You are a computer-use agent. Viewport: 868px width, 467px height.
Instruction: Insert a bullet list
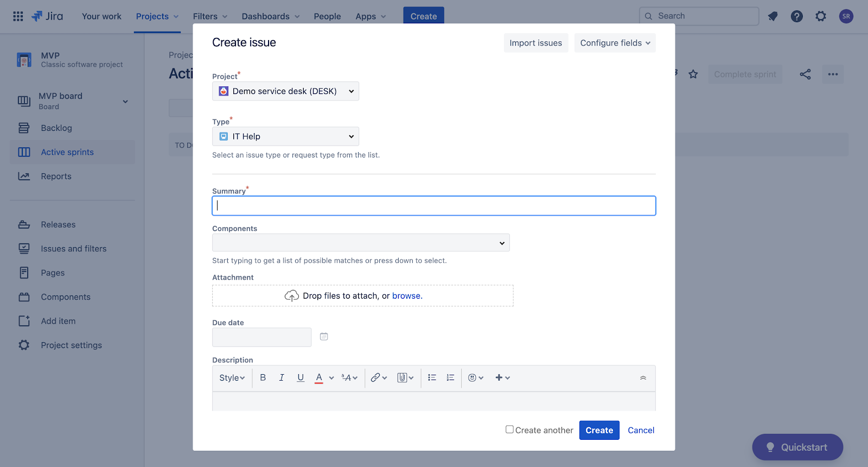click(x=432, y=378)
